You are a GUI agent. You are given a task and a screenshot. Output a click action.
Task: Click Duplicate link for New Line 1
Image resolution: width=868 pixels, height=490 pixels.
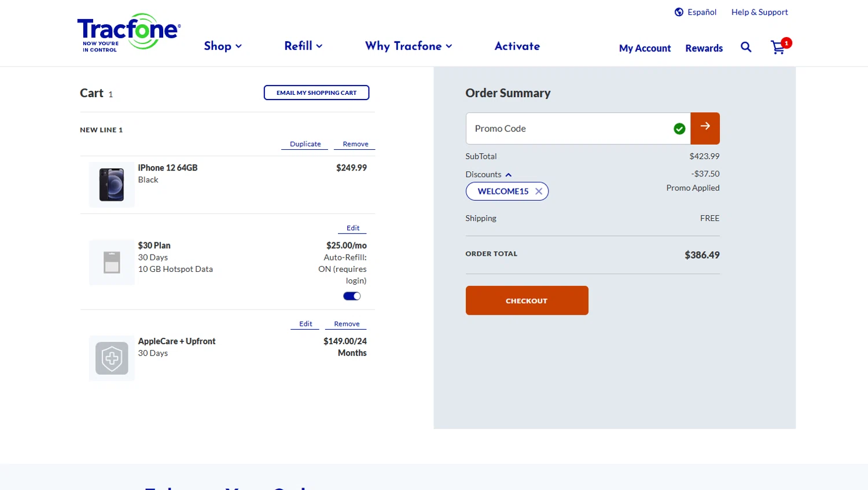305,144
